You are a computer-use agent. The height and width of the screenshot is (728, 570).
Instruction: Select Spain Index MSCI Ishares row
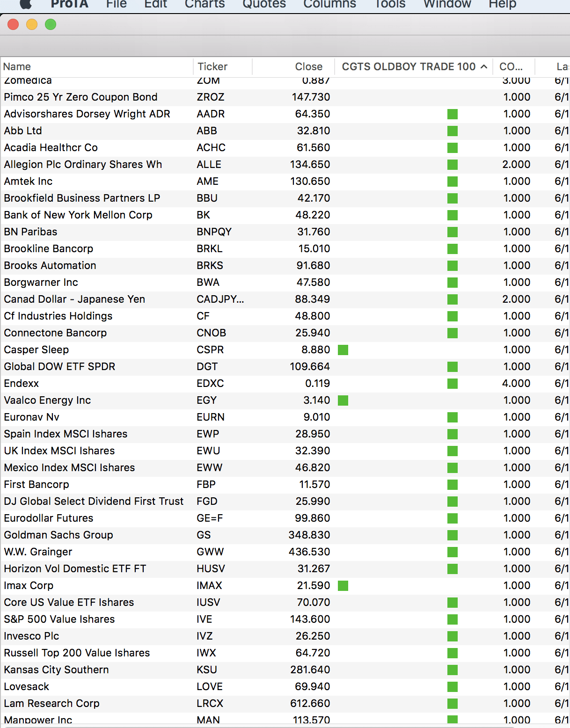point(285,434)
